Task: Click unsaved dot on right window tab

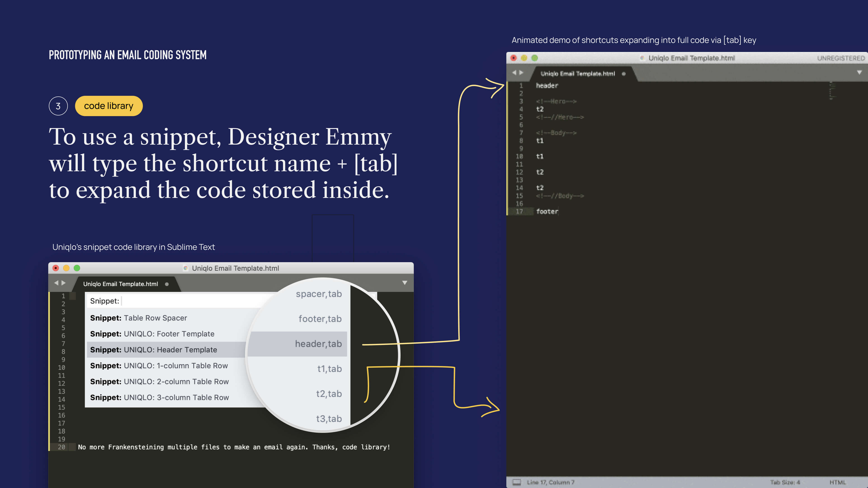Action: coord(624,74)
